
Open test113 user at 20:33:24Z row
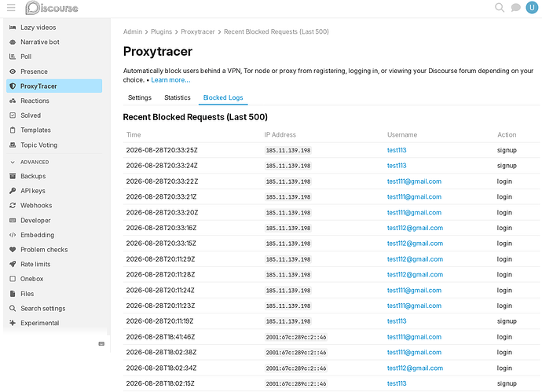[397, 166]
